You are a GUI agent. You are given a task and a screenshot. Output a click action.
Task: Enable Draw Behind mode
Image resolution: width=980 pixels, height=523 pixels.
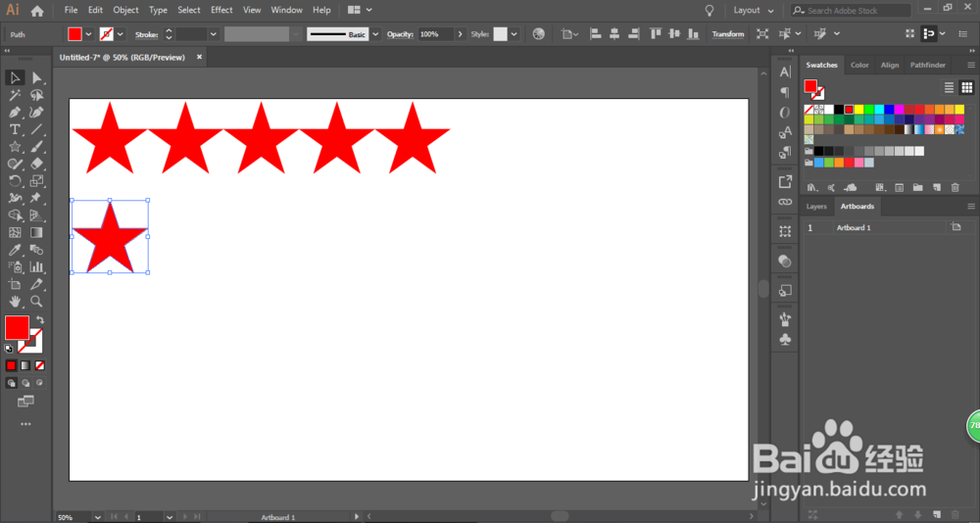pos(25,383)
